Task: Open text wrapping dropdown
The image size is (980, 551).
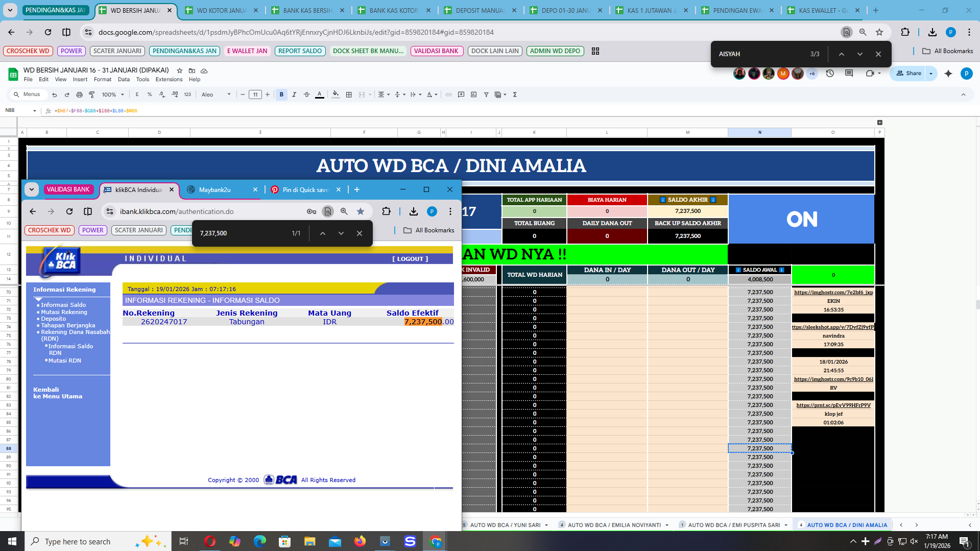Action: tap(415, 94)
